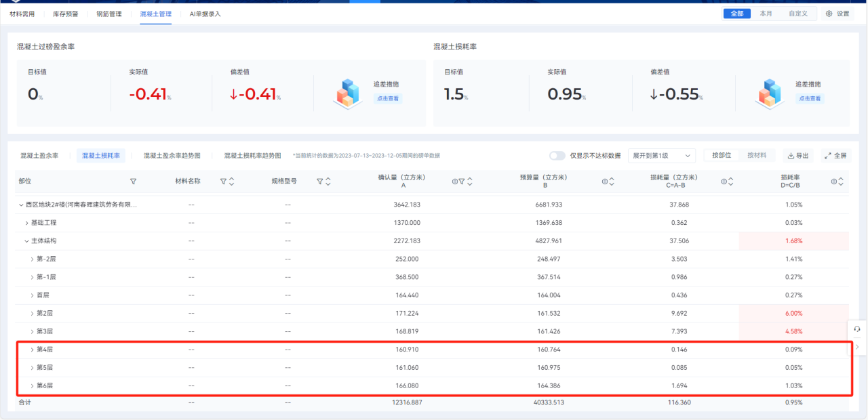Expand the 第6层 row
868x420 pixels.
[x=32, y=385]
